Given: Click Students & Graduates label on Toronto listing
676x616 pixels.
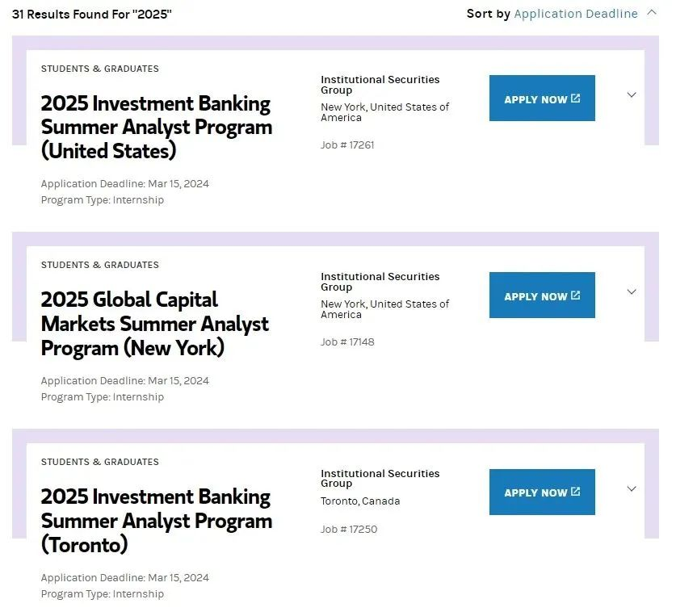Looking at the screenshot, I should pyautogui.click(x=100, y=462).
